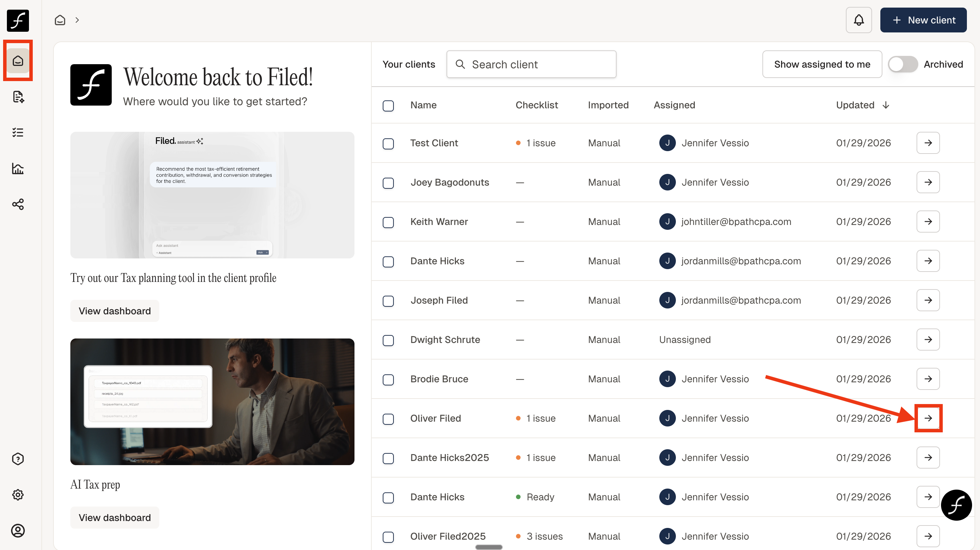Open the help question-mark sidebar icon
This screenshot has height=550, width=980.
pyautogui.click(x=18, y=459)
